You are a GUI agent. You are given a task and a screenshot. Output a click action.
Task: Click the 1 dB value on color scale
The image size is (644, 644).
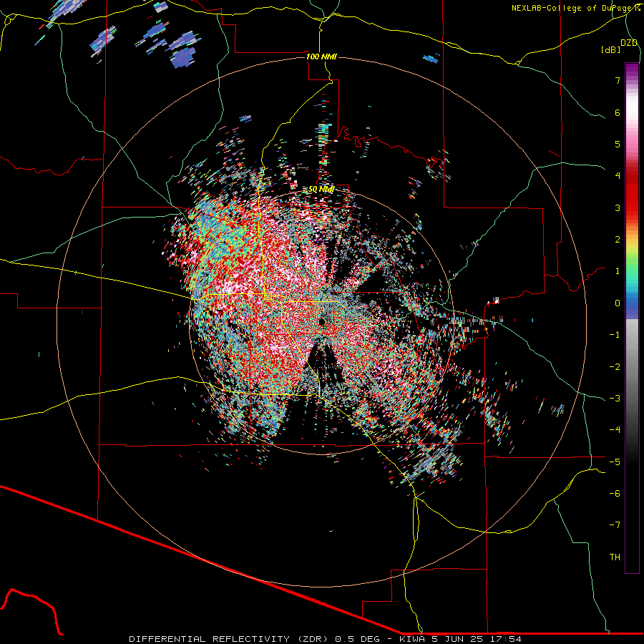(x=618, y=271)
